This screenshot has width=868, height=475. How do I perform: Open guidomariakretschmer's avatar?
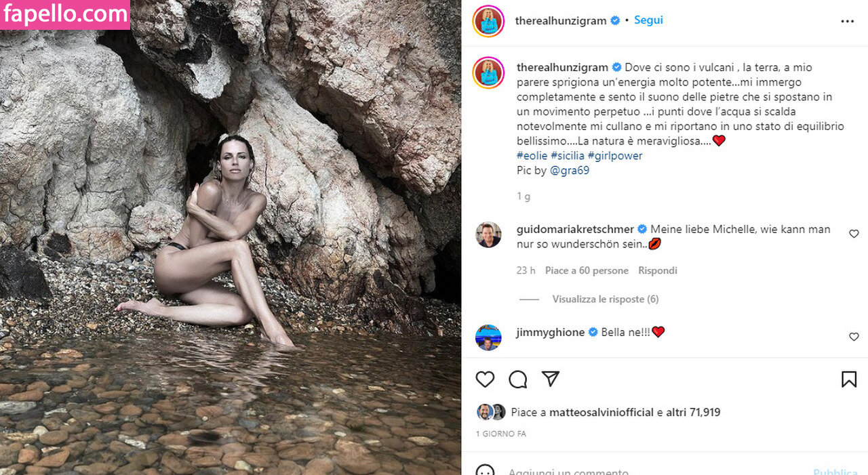488,234
